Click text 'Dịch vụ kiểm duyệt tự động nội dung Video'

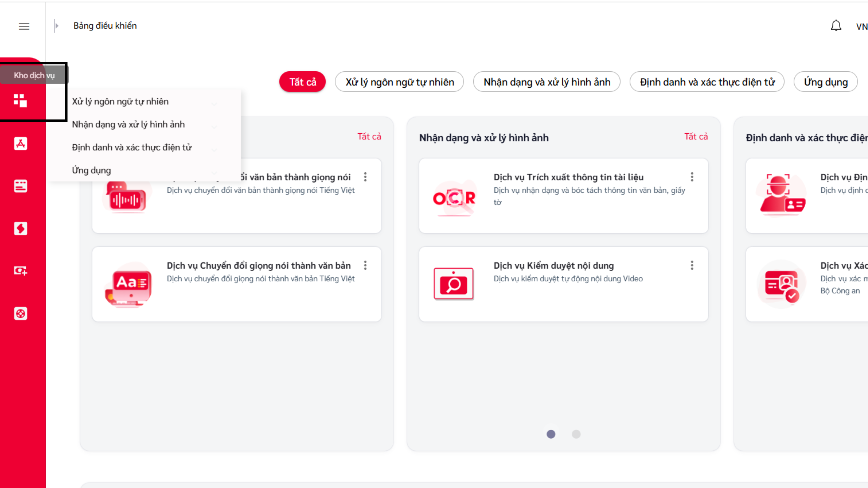point(568,279)
